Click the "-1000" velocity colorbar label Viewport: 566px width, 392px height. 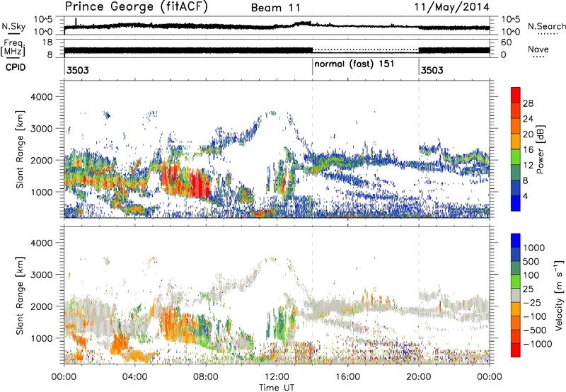pos(537,344)
